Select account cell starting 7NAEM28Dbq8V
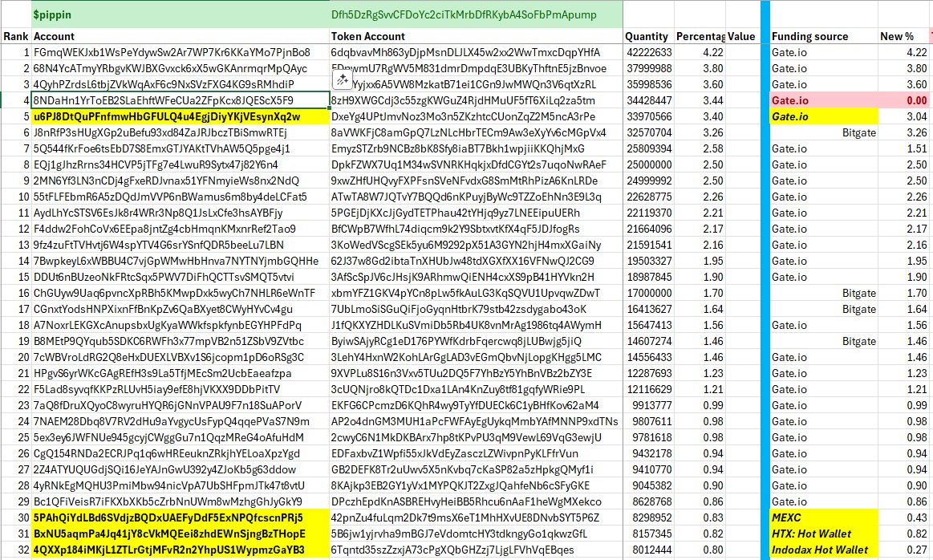 pyautogui.click(x=181, y=422)
